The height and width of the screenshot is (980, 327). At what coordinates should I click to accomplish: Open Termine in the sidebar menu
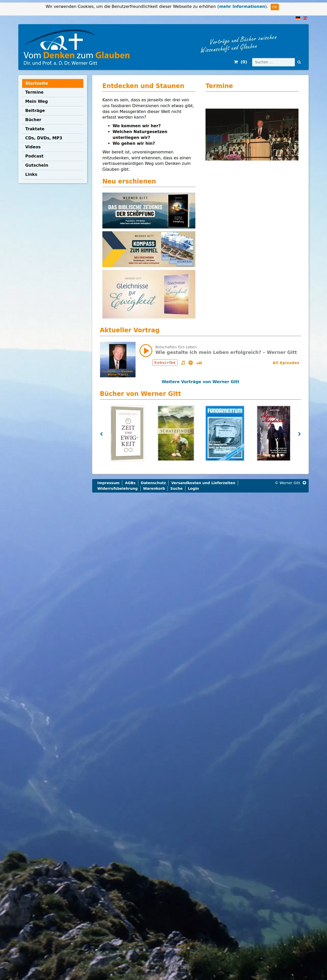click(x=52, y=92)
